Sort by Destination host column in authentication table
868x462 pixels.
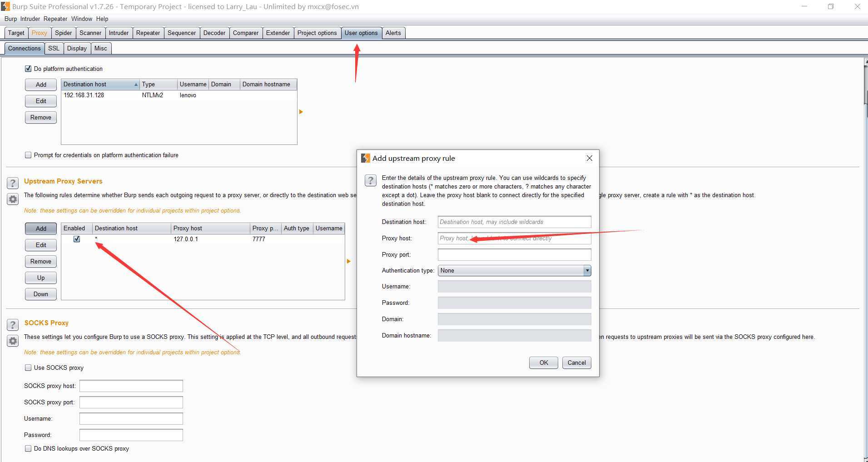coord(100,84)
